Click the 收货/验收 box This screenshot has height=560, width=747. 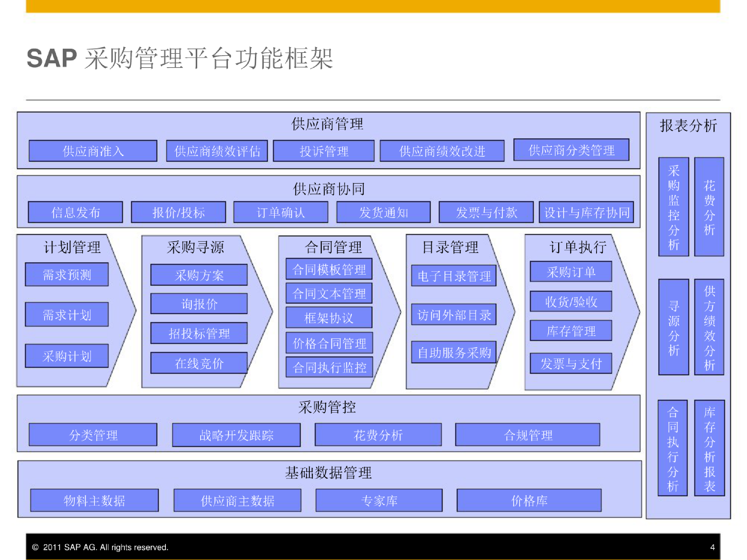pyautogui.click(x=571, y=301)
